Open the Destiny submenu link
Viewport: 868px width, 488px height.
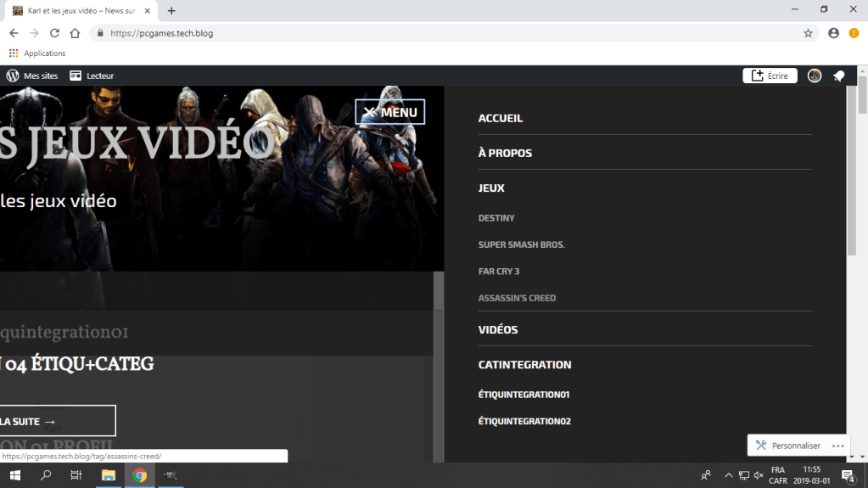[x=496, y=218]
